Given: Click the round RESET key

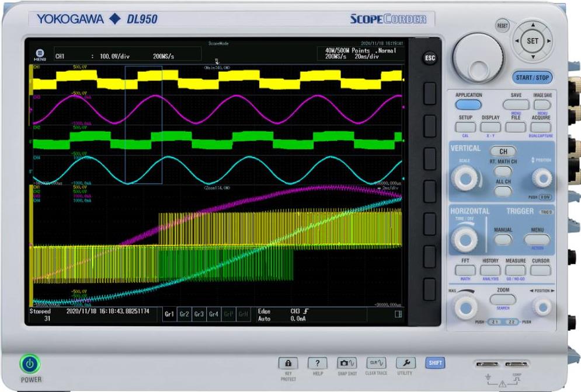Looking at the screenshot, I should [502, 26].
